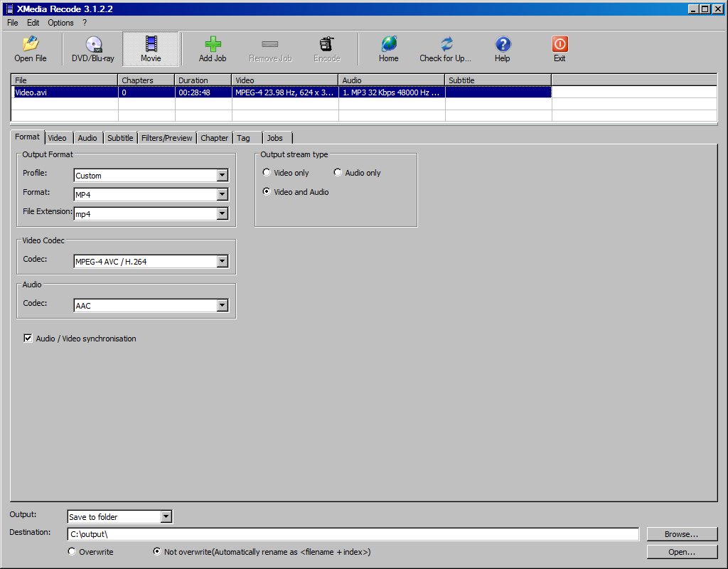Select the Overwrite radio button
Screen dimensions: 728x569
72,551
